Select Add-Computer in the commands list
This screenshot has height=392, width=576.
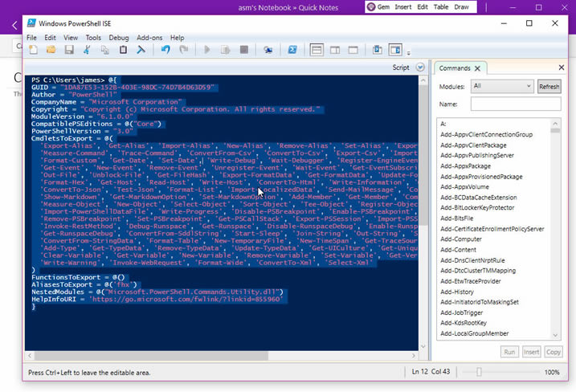[460, 239]
